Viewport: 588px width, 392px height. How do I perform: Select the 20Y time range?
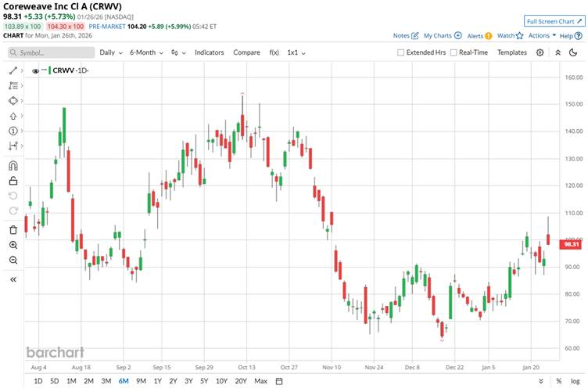[x=241, y=381]
